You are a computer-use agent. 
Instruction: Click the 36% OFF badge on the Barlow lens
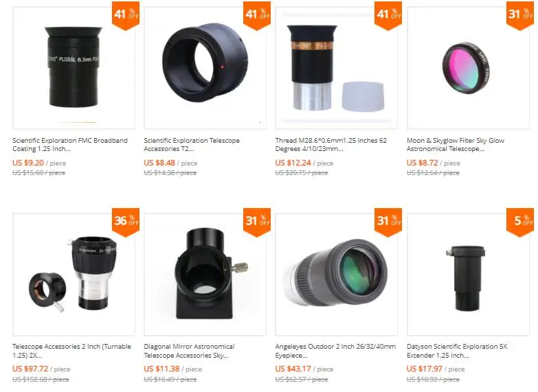coord(126,222)
